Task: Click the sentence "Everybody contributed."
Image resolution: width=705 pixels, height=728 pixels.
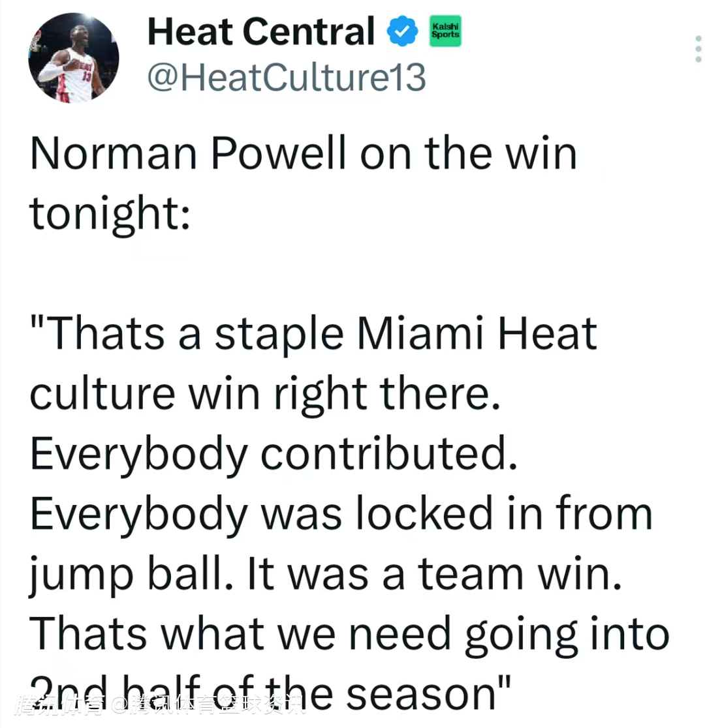Action: point(274,452)
